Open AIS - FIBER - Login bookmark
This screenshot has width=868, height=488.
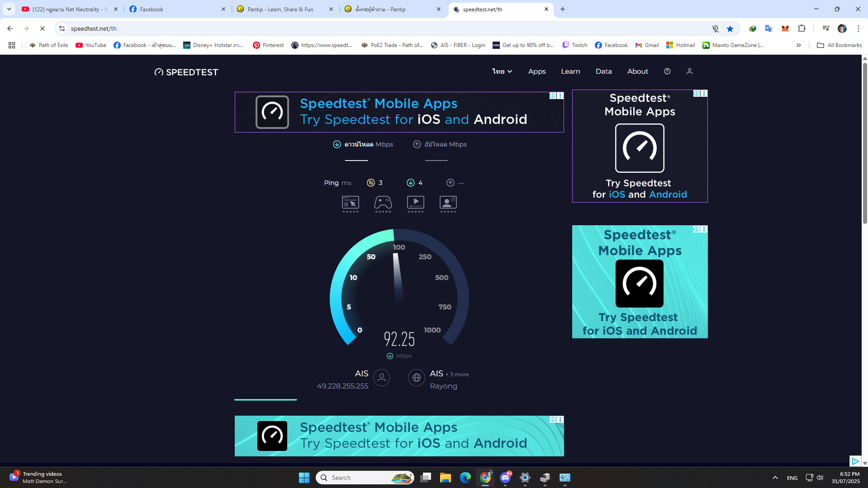pos(458,45)
